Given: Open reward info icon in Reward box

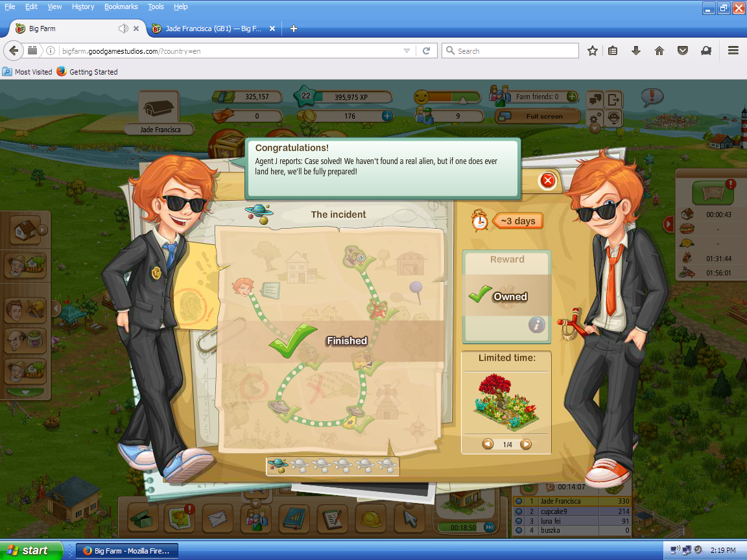Looking at the screenshot, I should (536, 325).
